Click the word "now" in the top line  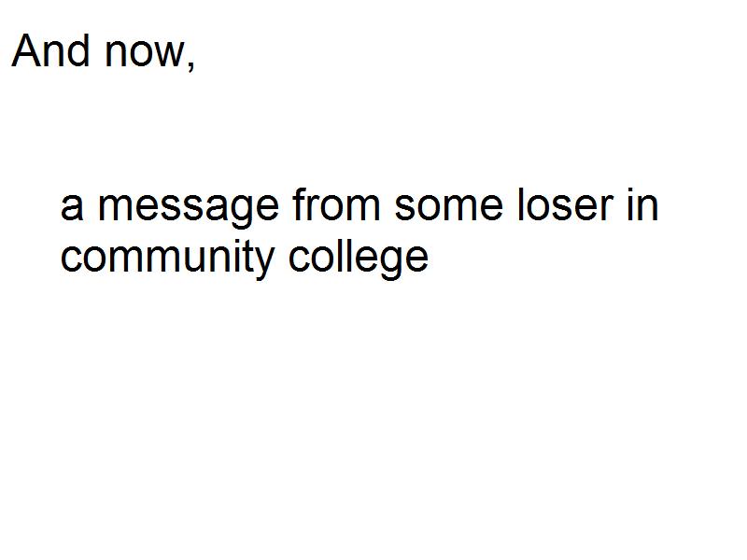click(x=144, y=52)
